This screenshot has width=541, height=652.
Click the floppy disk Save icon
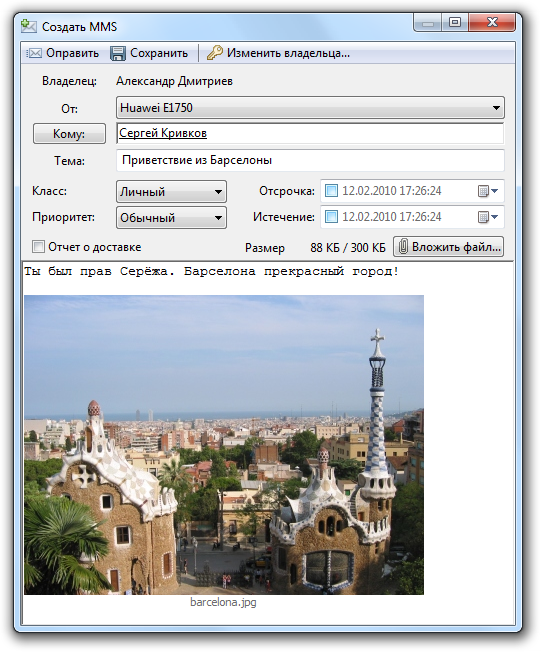(x=118, y=53)
